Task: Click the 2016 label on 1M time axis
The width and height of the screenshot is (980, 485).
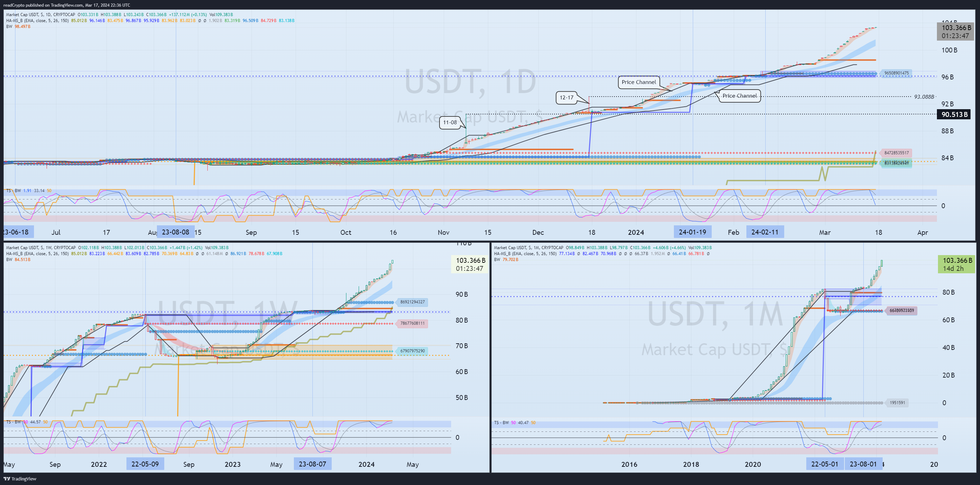Action: tap(629, 464)
